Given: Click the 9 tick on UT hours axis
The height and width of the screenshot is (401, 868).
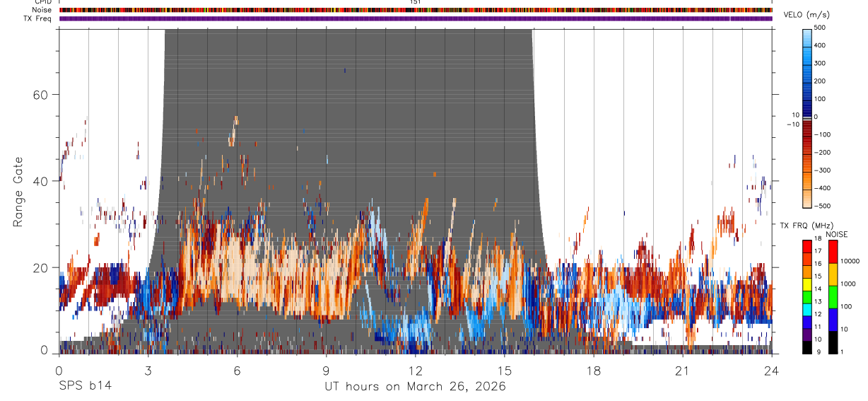Looking at the screenshot, I should 326,371.
